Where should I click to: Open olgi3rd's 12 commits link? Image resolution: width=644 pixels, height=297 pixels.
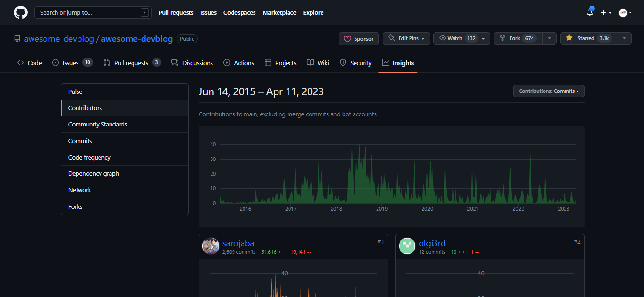tap(432, 252)
